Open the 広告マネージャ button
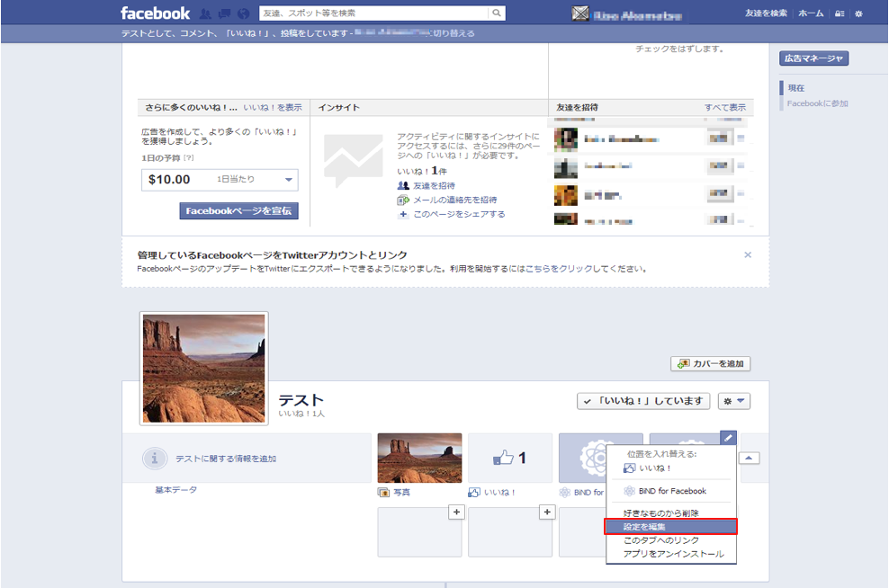This screenshot has height=588, width=889. pyautogui.click(x=813, y=58)
